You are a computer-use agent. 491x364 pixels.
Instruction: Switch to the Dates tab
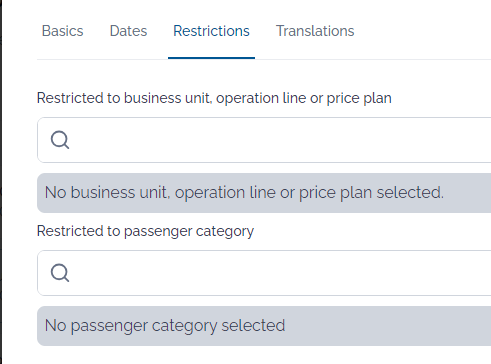tap(128, 31)
